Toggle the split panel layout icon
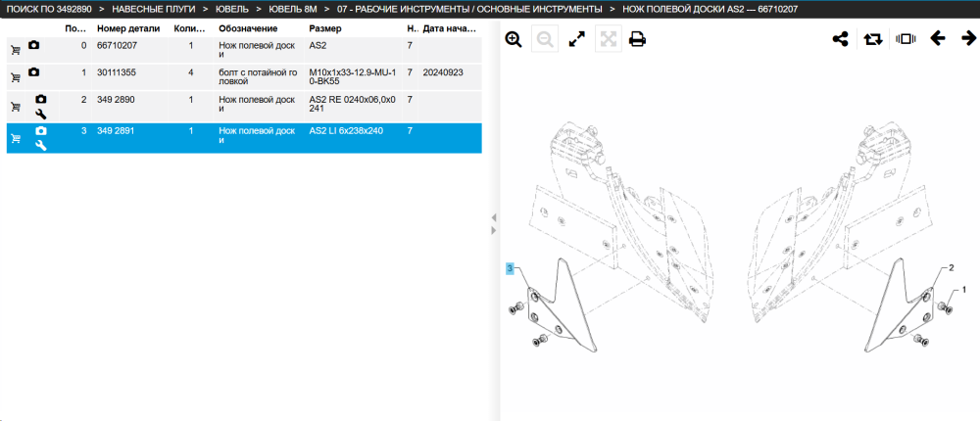This screenshot has height=421, width=980. [x=905, y=39]
